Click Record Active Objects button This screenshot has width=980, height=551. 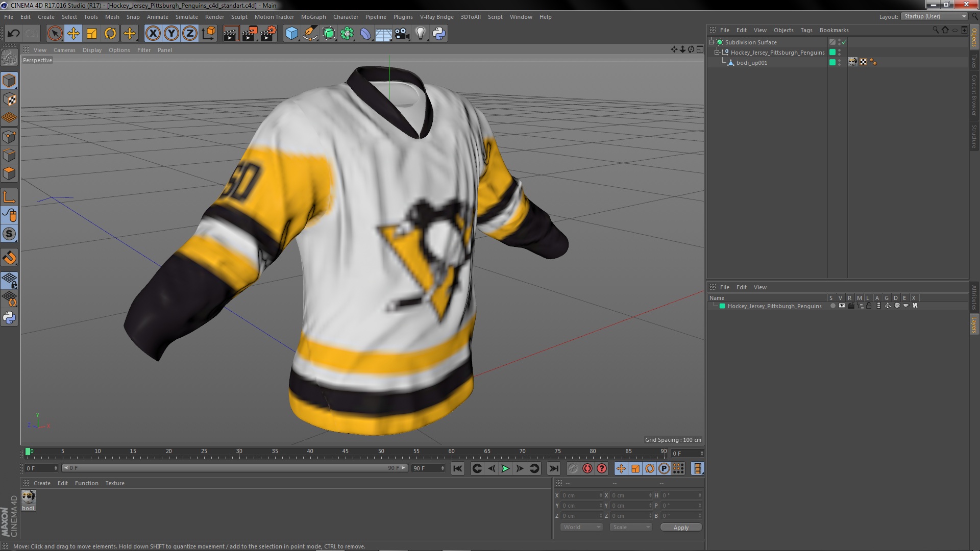pos(573,468)
